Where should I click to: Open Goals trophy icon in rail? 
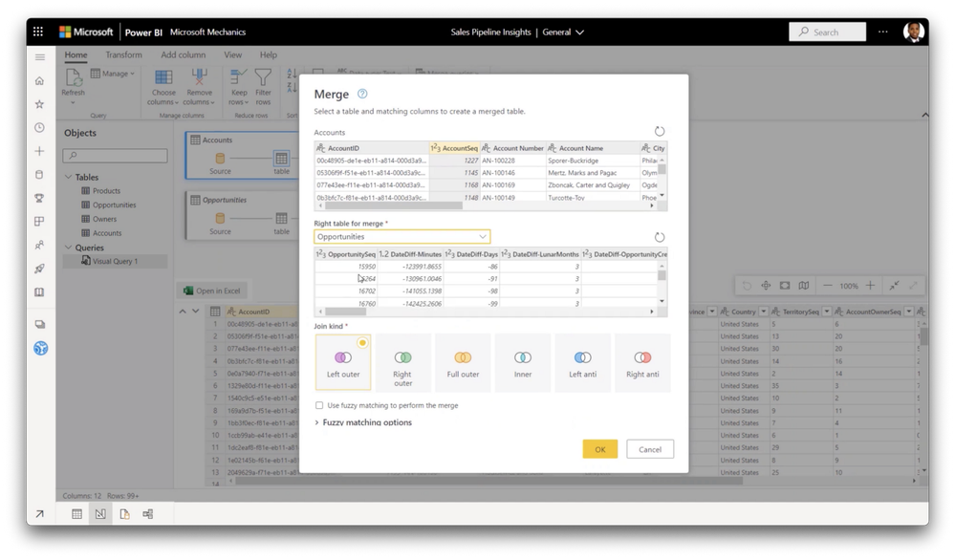pos(39,198)
